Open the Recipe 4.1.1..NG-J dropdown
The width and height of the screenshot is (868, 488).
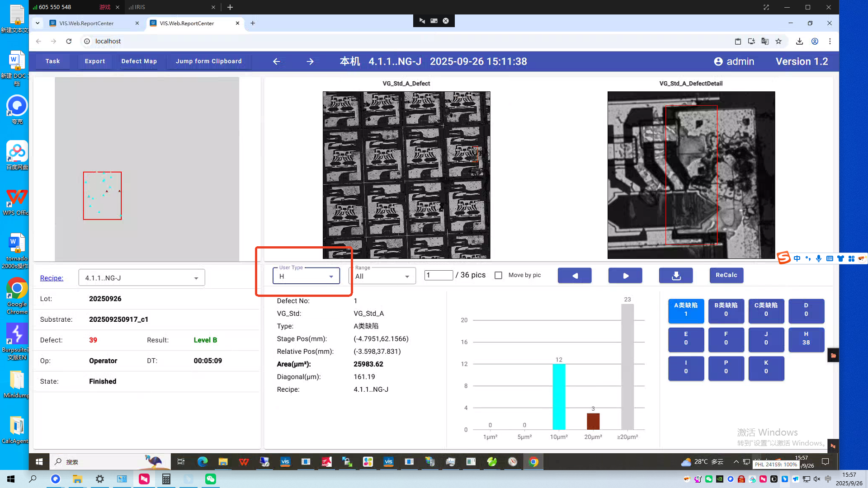142,278
